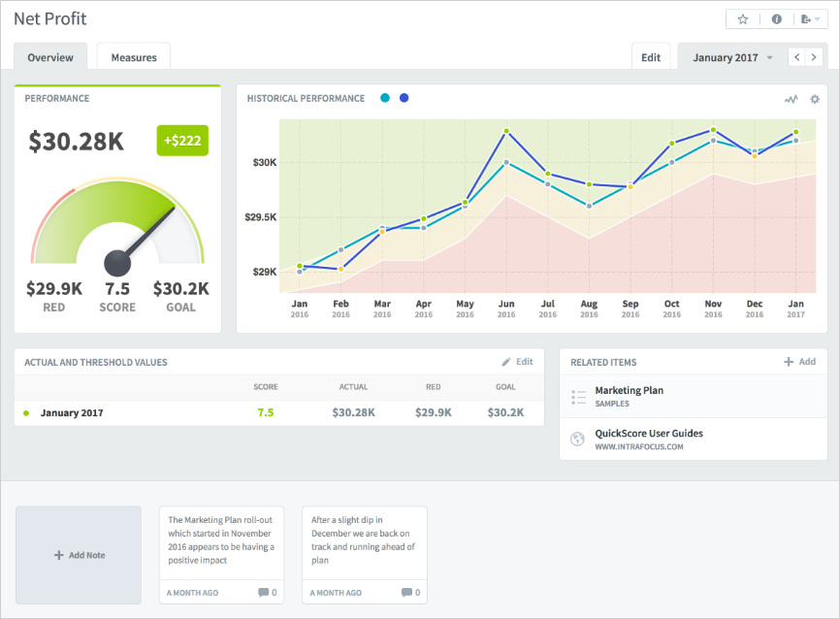The image size is (840, 619).
Task: Open the Historical Performance settings gear
Action: [x=815, y=99]
